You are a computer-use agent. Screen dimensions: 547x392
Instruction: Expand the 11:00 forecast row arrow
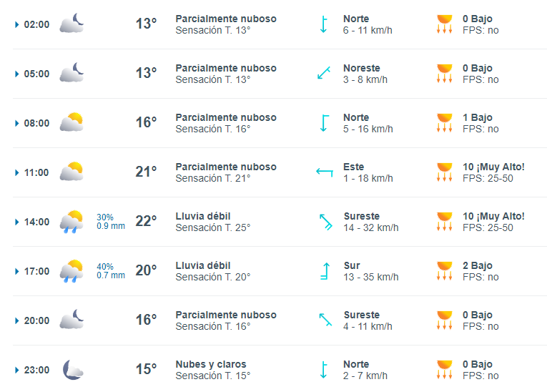pos(16,173)
